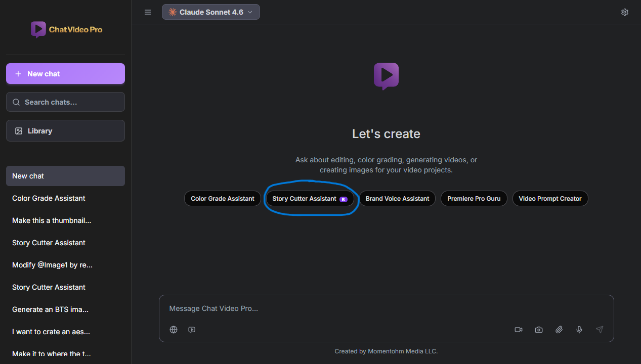Open the highlighted New chat sidebar entry
The height and width of the screenshot is (364, 641).
coord(65,176)
